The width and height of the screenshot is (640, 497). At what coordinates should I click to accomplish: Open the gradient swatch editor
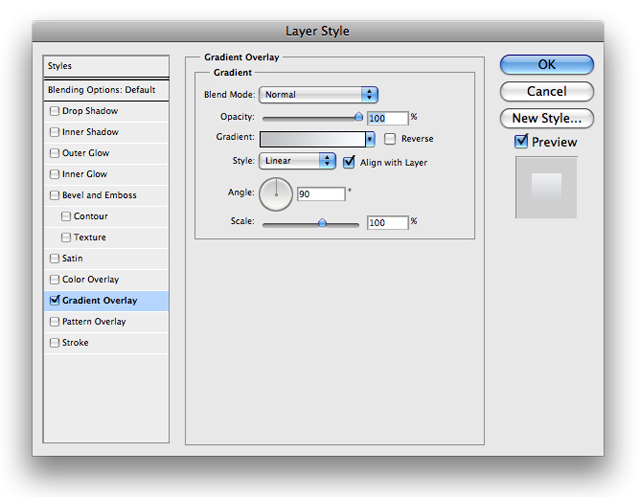(313, 139)
